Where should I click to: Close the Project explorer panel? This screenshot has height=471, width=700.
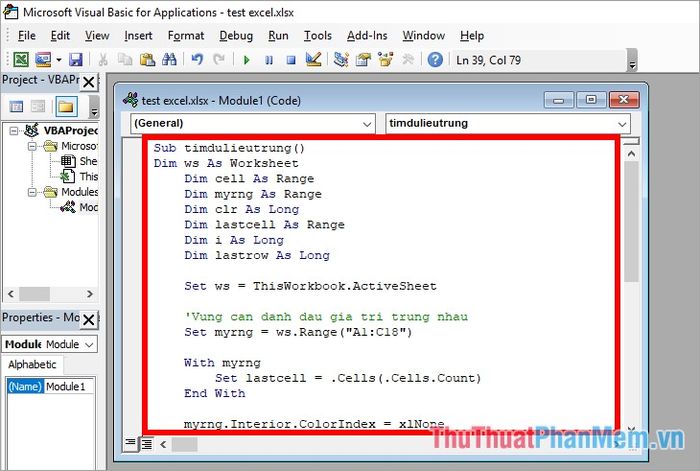tap(88, 81)
